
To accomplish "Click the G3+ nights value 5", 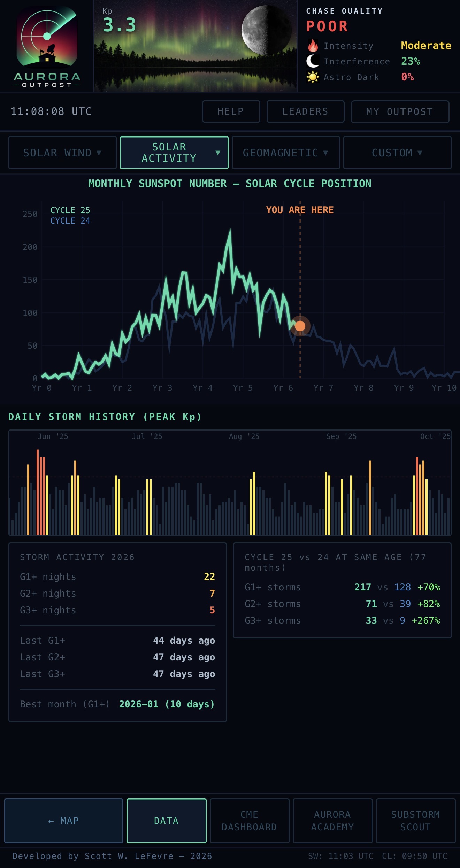I will coord(212,610).
